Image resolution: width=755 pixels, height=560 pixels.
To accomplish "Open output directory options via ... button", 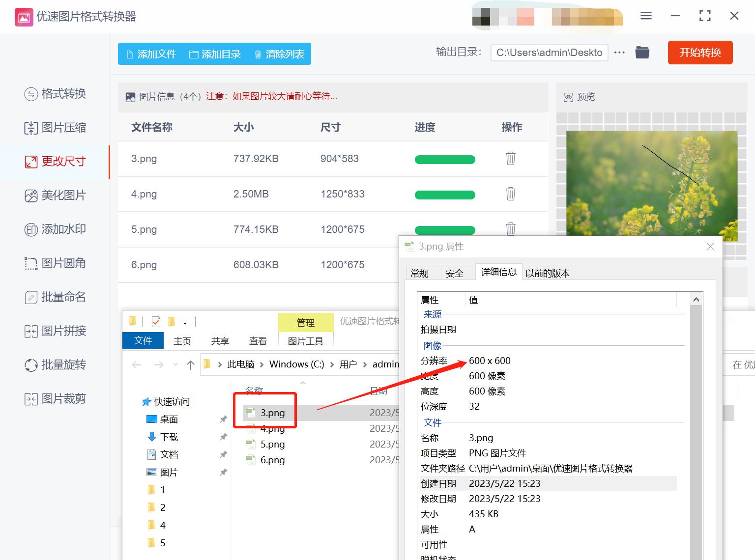I will click(619, 53).
